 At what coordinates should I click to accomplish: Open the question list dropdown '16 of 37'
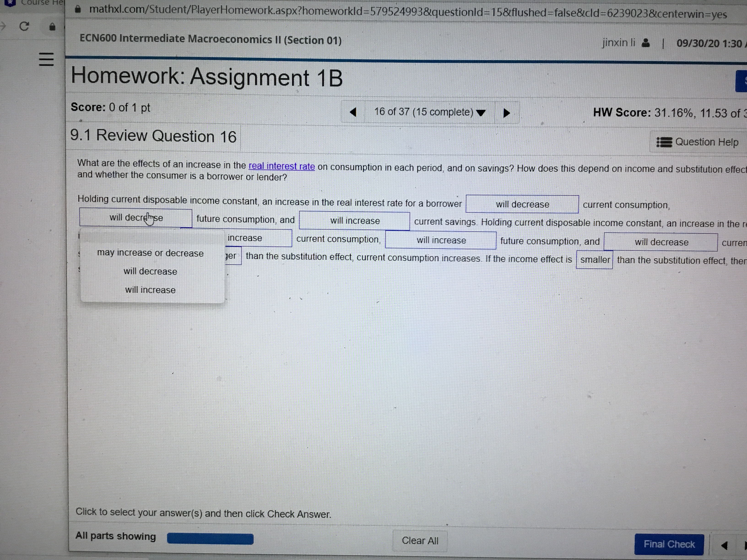pos(430,112)
